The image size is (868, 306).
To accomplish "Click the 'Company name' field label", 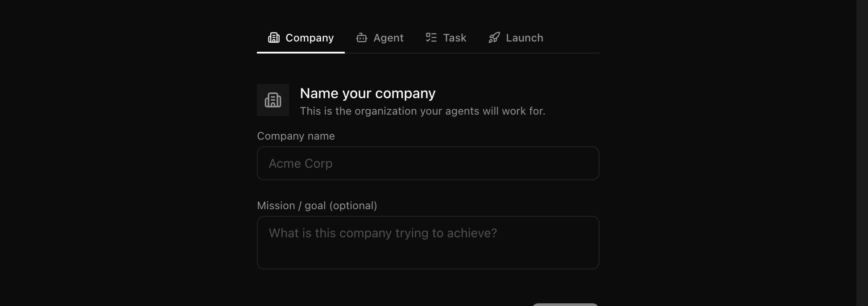I will tap(296, 136).
